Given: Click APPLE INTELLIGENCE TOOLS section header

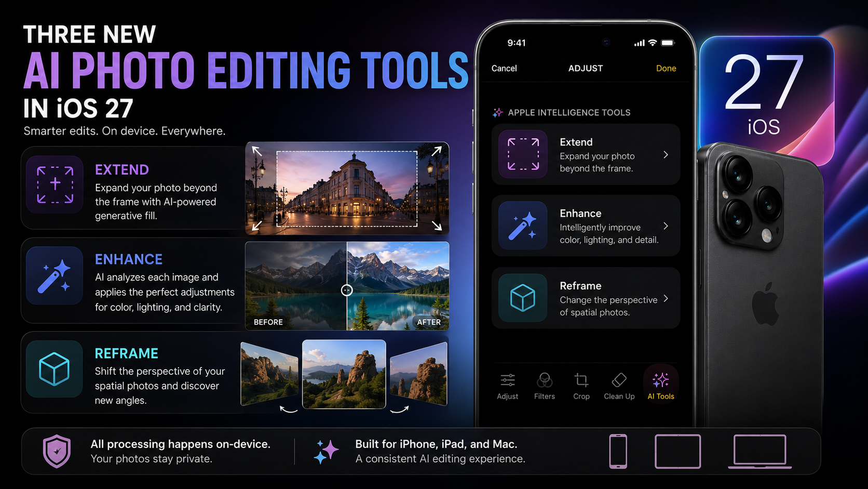Looking at the screenshot, I should click(x=569, y=112).
